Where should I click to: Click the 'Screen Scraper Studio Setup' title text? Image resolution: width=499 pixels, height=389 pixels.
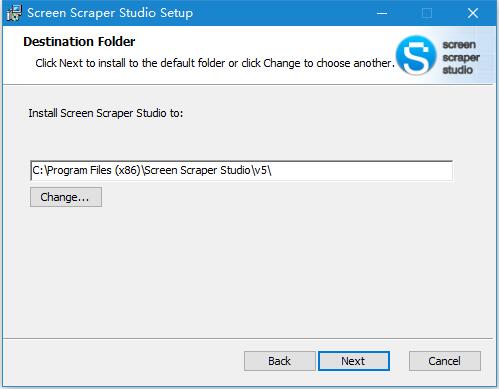pos(110,13)
